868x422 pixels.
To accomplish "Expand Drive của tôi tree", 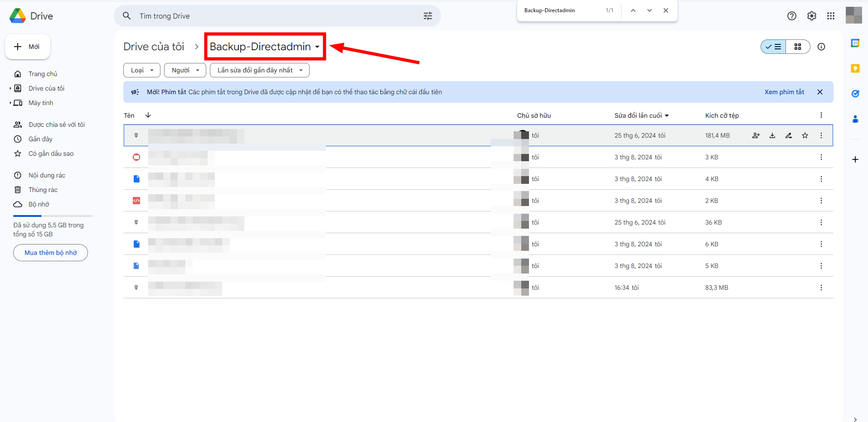I will pos(10,88).
